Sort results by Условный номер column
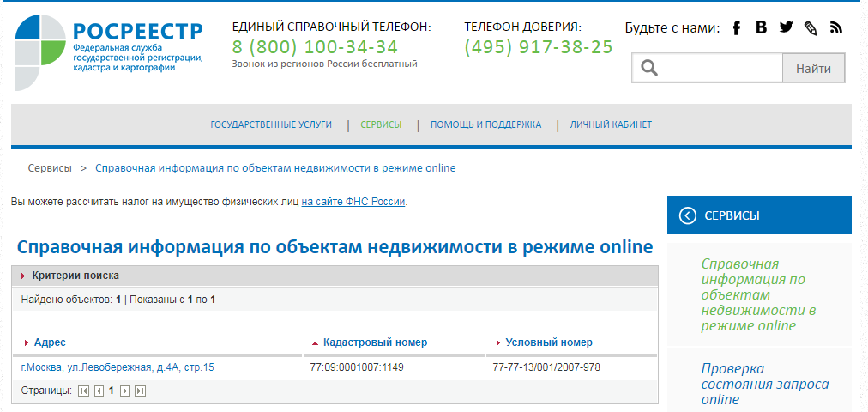Image resolution: width=868 pixels, height=412 pixels. click(x=549, y=342)
